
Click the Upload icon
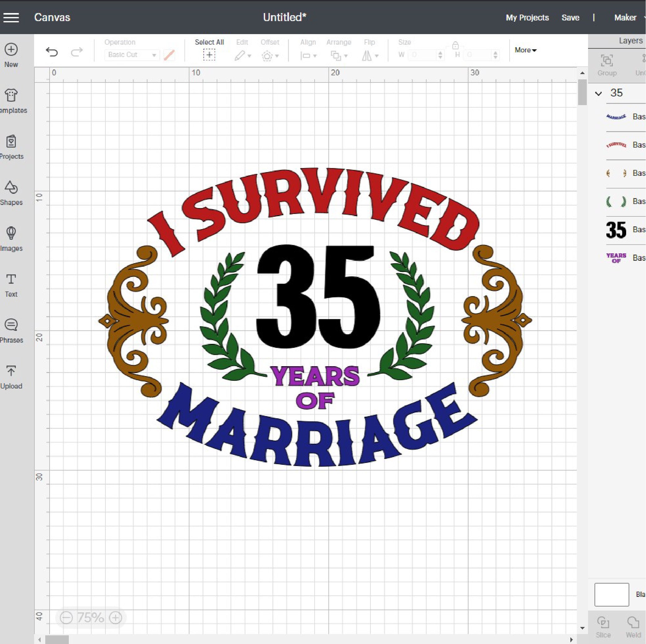11,371
